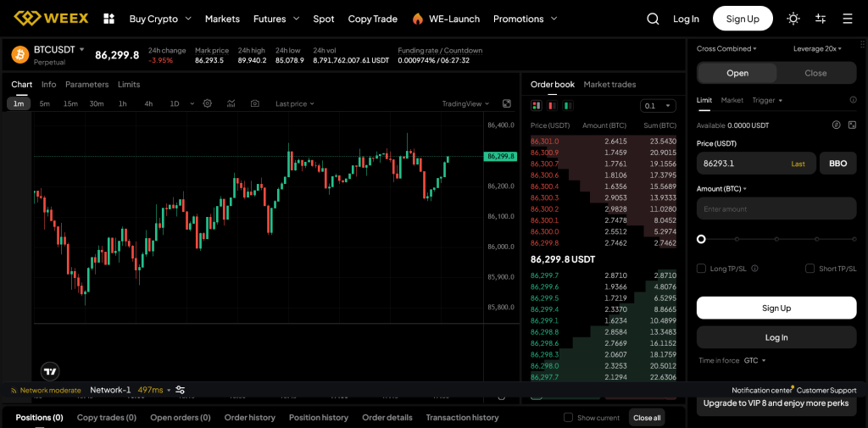
Task: Click Log In in order panel
Action: point(776,337)
